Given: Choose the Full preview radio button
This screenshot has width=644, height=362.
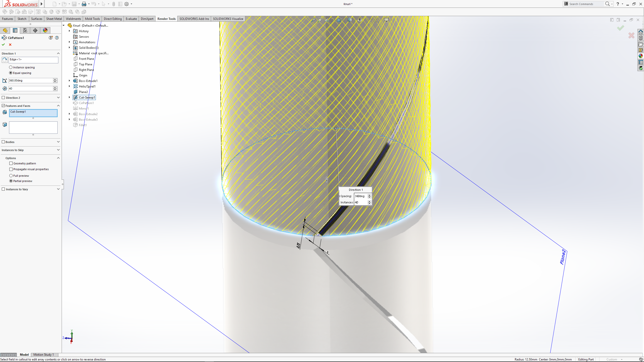Looking at the screenshot, I should click(x=11, y=176).
